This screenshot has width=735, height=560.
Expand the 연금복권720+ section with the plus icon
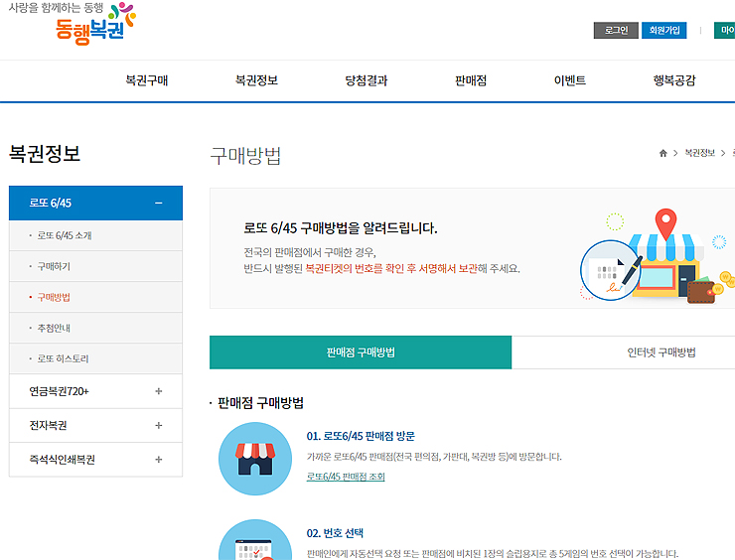pyautogui.click(x=159, y=391)
